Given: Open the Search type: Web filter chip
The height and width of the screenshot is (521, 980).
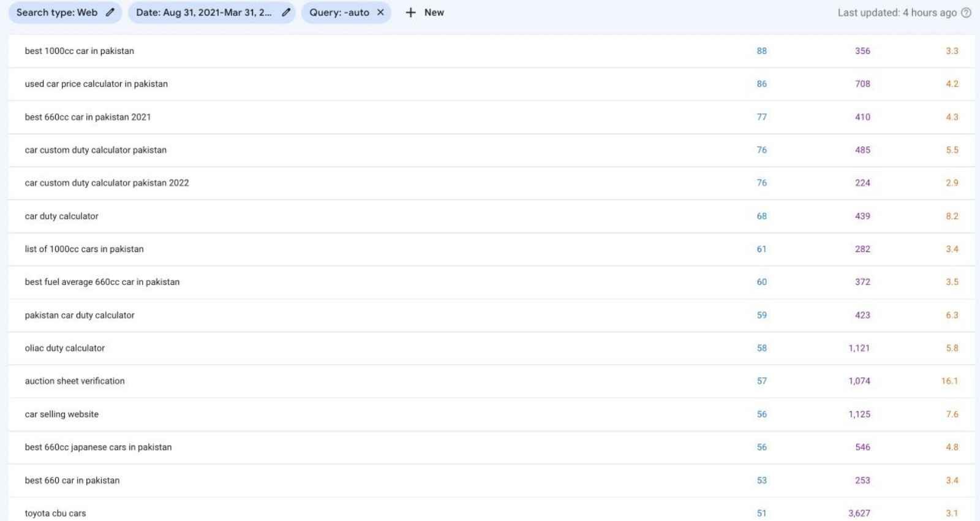Looking at the screenshot, I should pos(57,12).
